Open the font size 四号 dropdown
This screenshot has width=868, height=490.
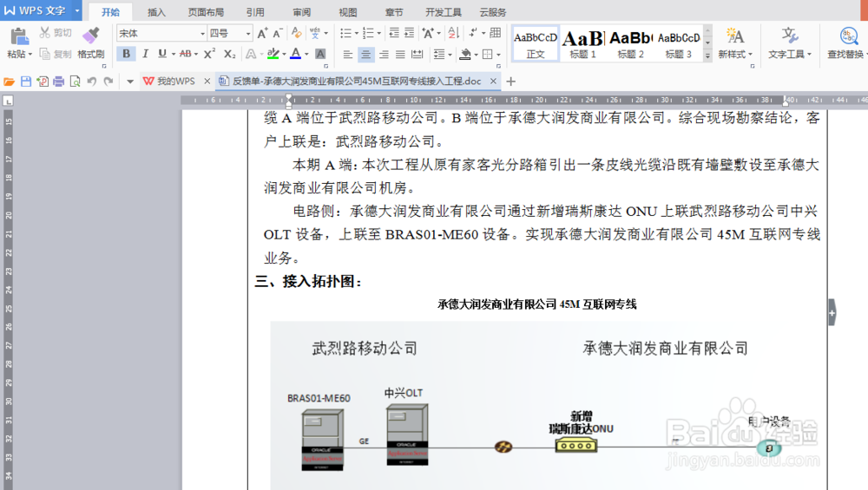247,34
